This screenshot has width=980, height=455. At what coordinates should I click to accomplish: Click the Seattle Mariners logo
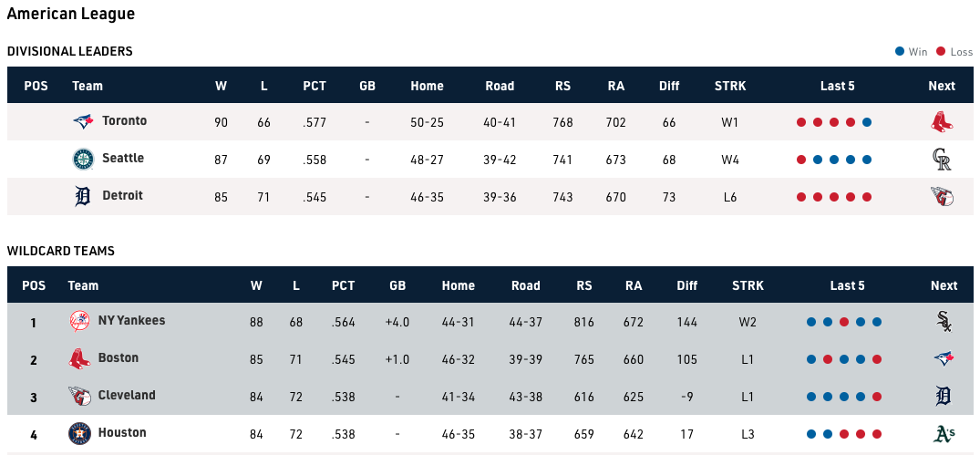84,159
